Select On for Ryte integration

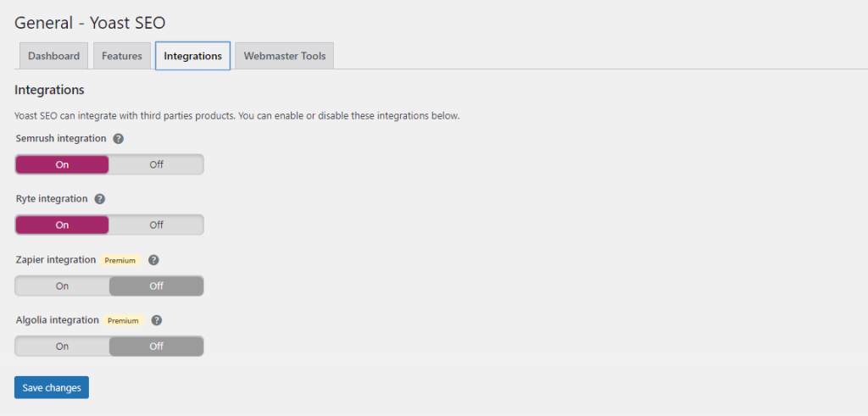click(x=62, y=225)
